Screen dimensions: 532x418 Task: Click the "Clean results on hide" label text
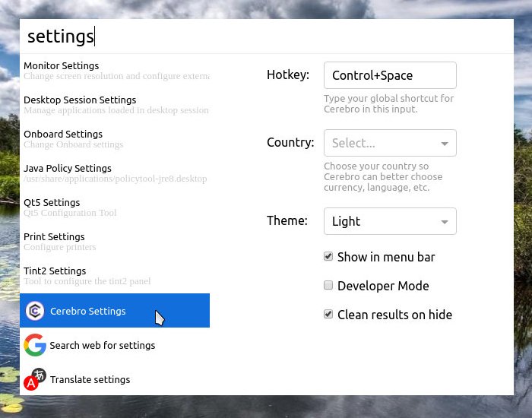click(394, 315)
